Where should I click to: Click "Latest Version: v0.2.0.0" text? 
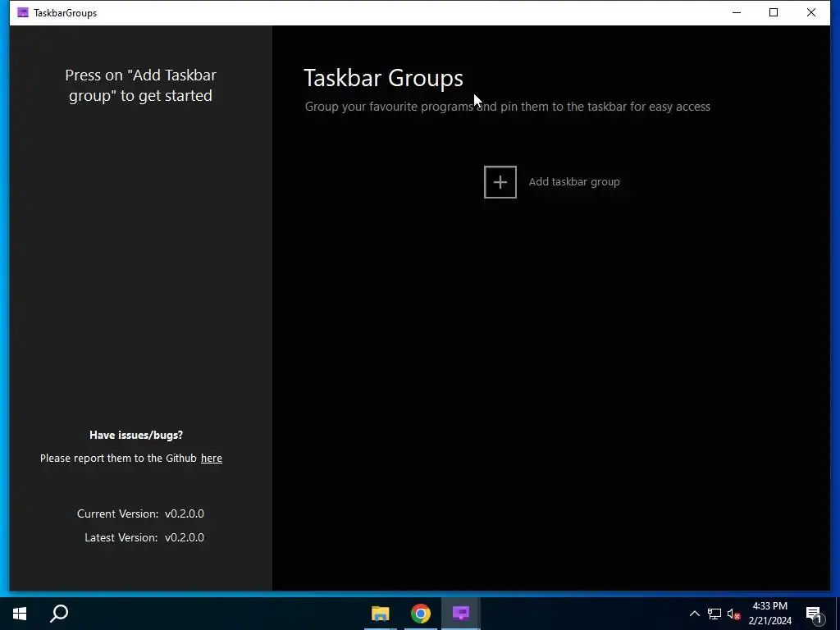tap(144, 537)
